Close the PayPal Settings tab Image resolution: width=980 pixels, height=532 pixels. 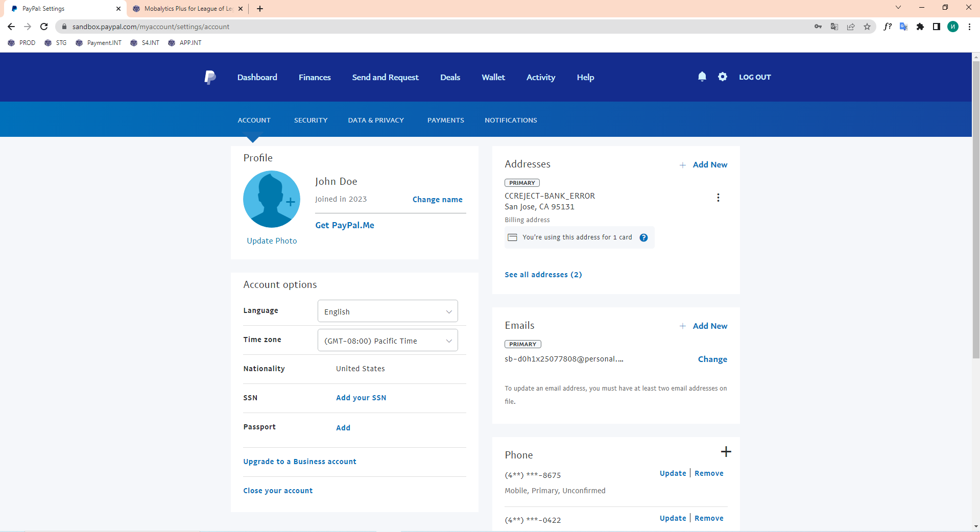(118, 9)
